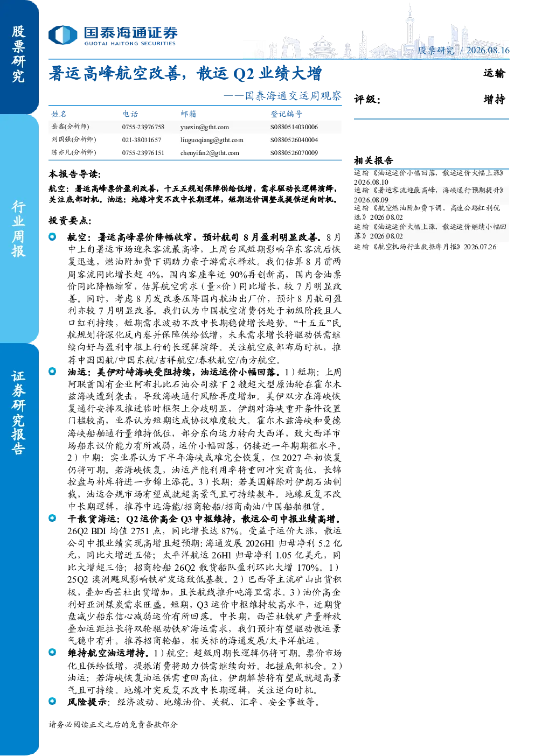This screenshot has width=535, height=756.
Task: Click bold heading 航空：暑运高峰票价降幅收窄
Action: [x=194, y=237]
